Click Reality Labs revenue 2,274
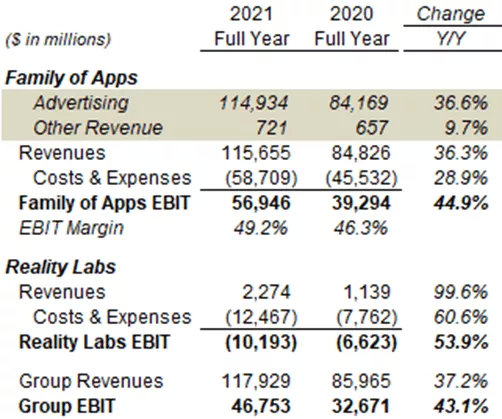502x419 pixels. coord(266,292)
